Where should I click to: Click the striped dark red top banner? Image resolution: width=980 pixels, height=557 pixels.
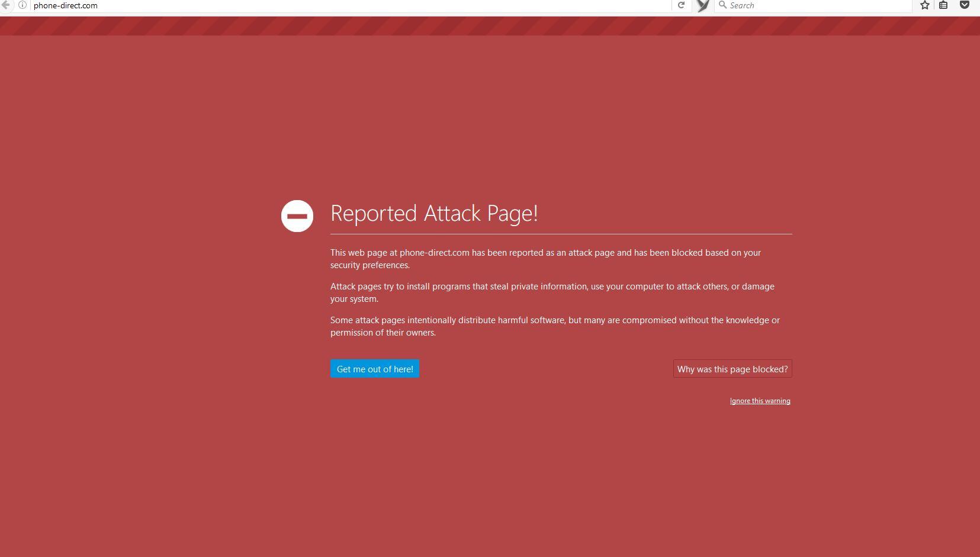(490, 26)
